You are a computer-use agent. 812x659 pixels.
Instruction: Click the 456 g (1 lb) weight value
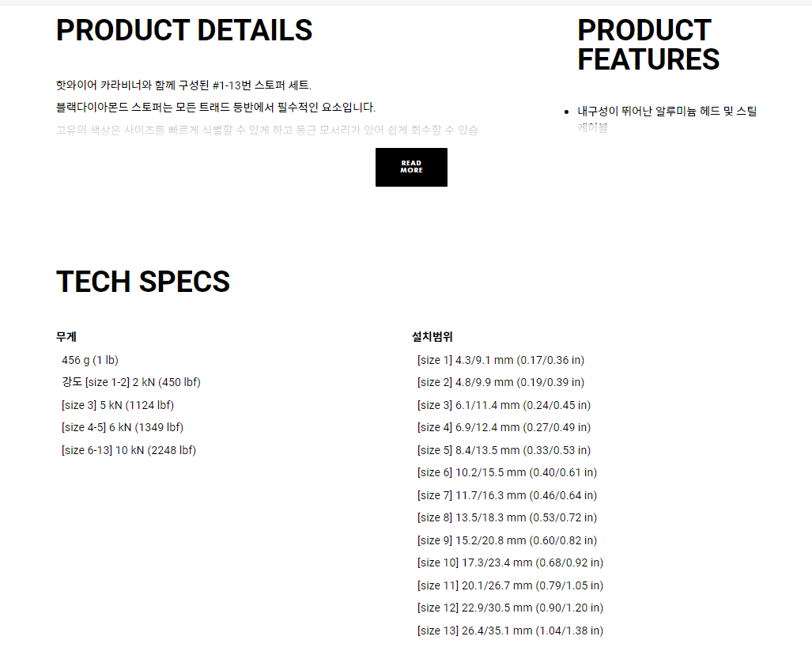[x=90, y=360]
